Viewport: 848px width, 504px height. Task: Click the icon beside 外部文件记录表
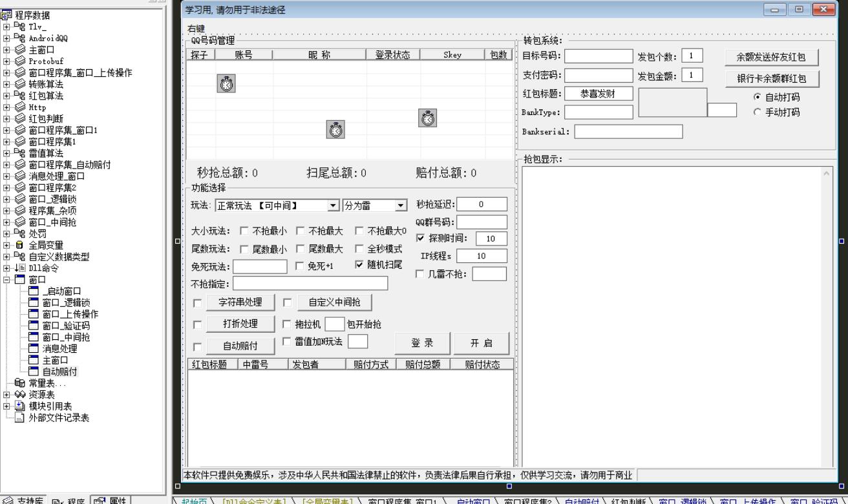pyautogui.click(x=20, y=417)
